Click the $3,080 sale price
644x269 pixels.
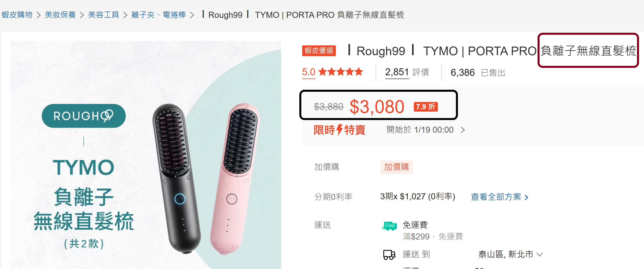(x=377, y=107)
